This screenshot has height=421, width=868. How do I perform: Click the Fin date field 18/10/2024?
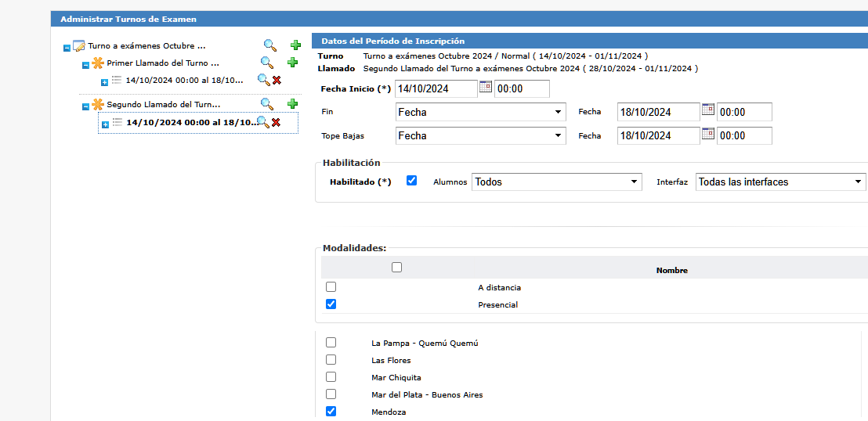click(x=659, y=113)
